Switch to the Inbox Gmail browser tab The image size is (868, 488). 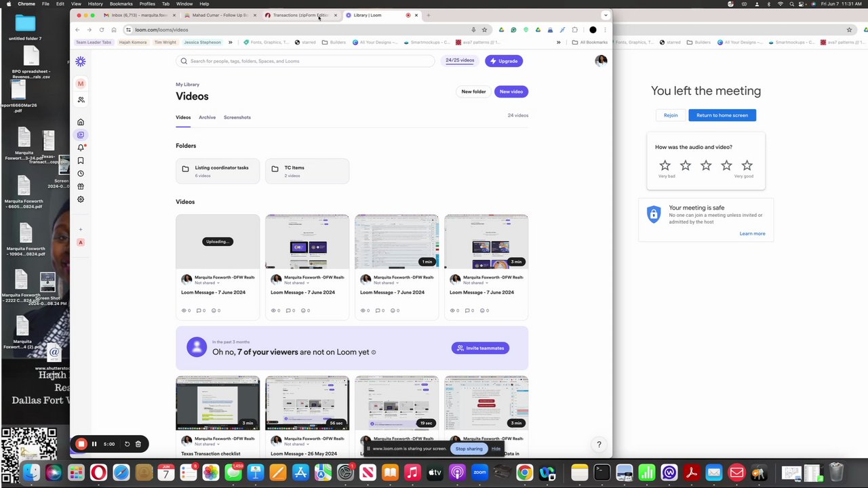pos(139,15)
